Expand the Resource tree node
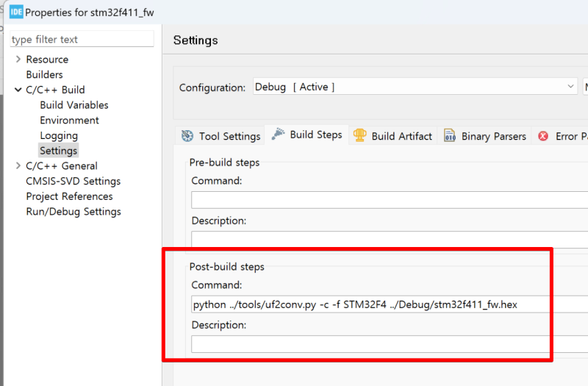The width and height of the screenshot is (588, 386). [x=18, y=60]
